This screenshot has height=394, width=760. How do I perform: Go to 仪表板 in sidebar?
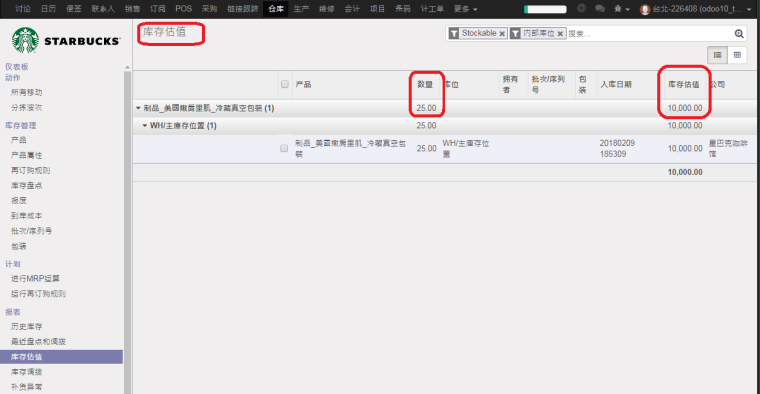pos(17,66)
